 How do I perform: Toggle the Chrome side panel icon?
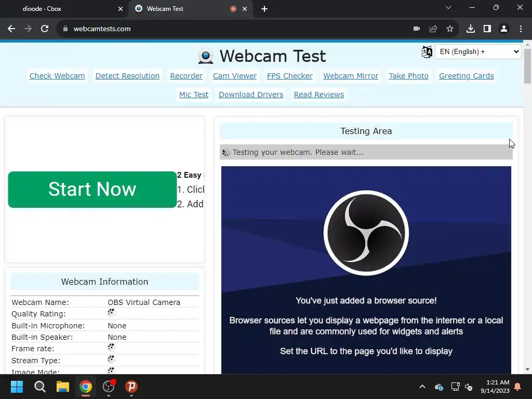487,29
